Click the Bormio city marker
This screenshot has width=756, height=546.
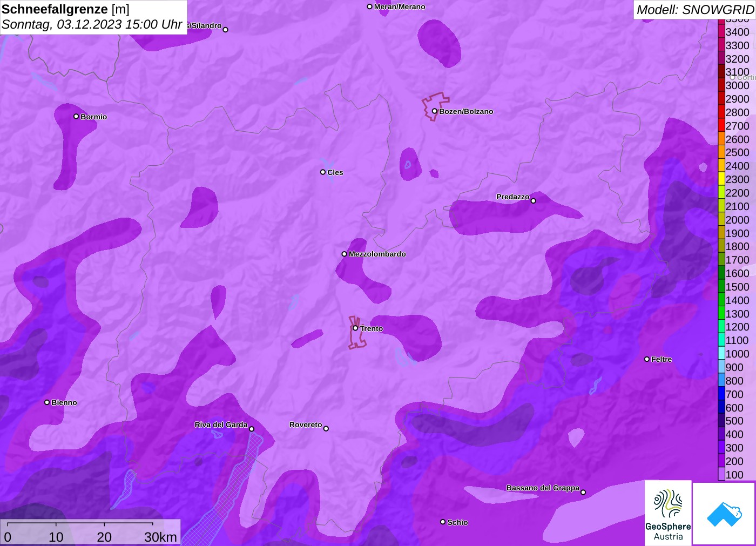[x=76, y=116]
